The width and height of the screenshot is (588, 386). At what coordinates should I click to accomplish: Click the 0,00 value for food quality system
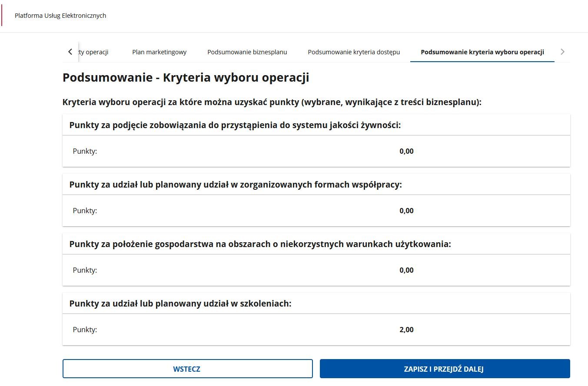pos(406,151)
